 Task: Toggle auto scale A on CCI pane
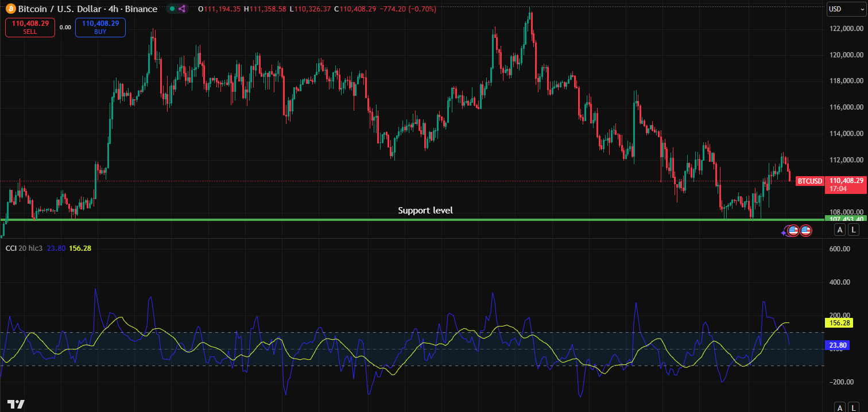(x=840, y=407)
